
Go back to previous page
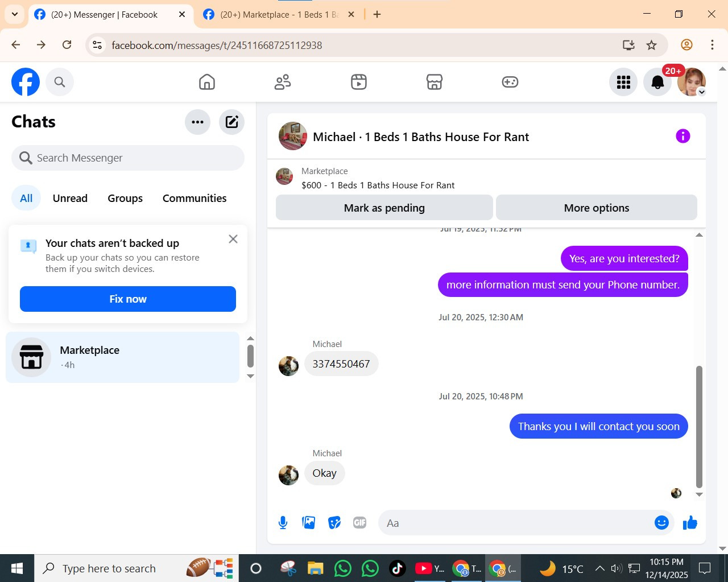click(16, 44)
